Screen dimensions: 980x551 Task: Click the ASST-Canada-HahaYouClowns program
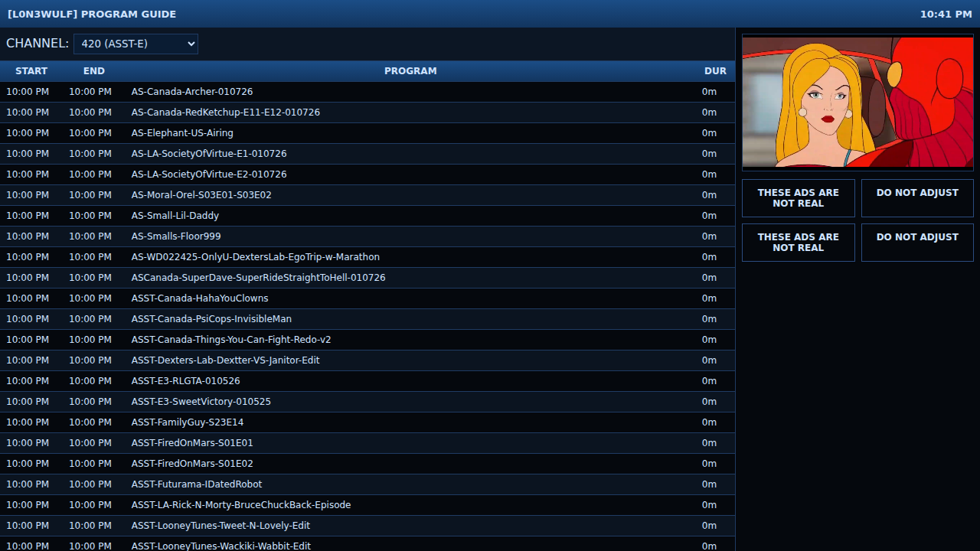click(x=200, y=298)
